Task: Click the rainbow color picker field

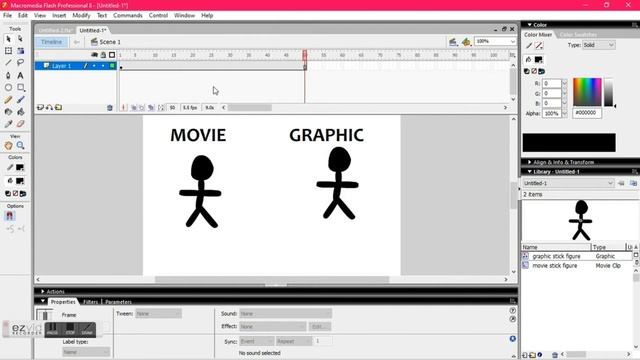Action: [587, 92]
